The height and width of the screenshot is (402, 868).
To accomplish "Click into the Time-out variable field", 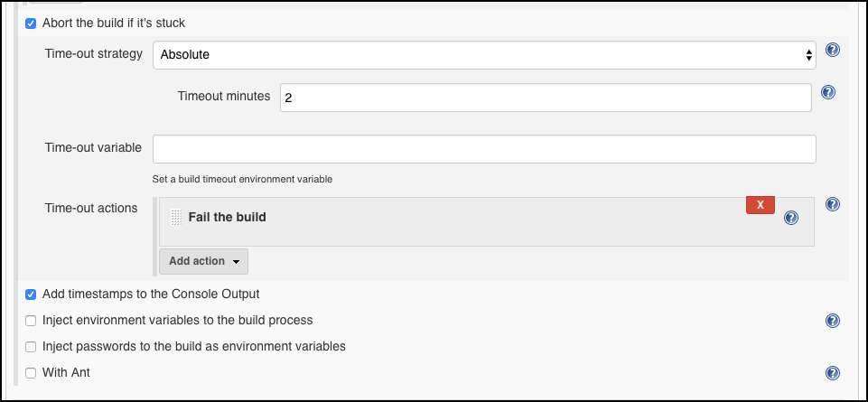I will [484, 149].
